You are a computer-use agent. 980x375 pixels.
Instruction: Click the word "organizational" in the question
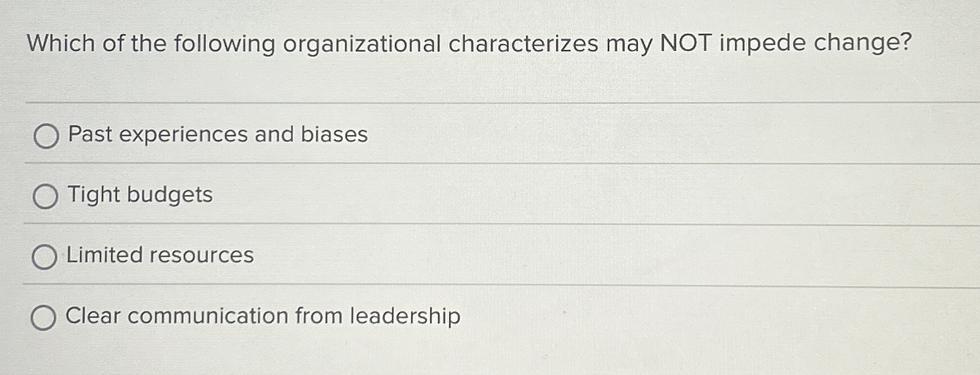click(x=362, y=45)
